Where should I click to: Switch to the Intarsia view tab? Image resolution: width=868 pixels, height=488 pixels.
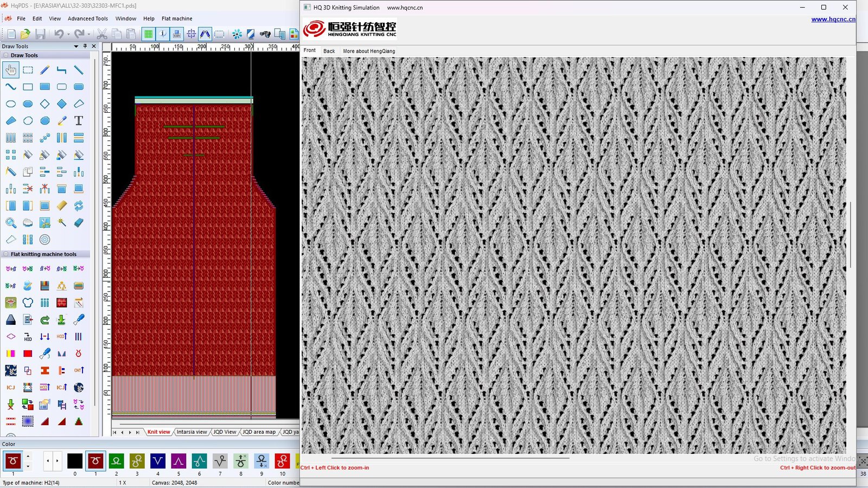click(192, 432)
